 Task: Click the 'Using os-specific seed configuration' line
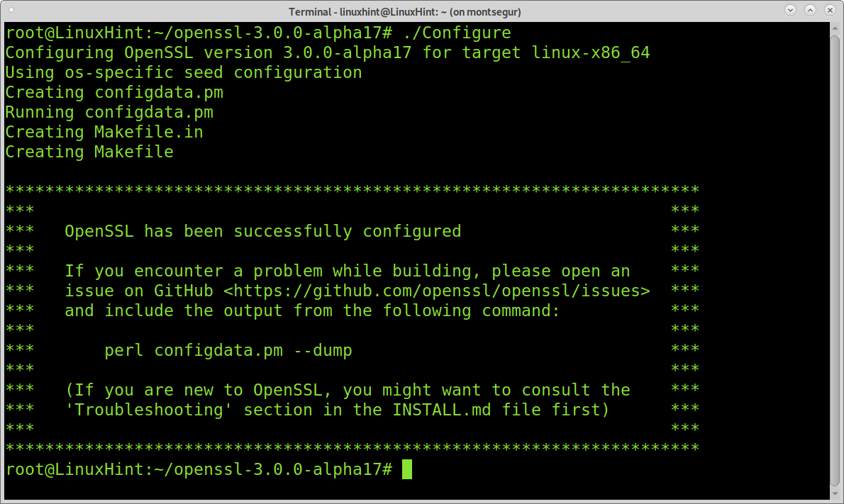(x=183, y=72)
